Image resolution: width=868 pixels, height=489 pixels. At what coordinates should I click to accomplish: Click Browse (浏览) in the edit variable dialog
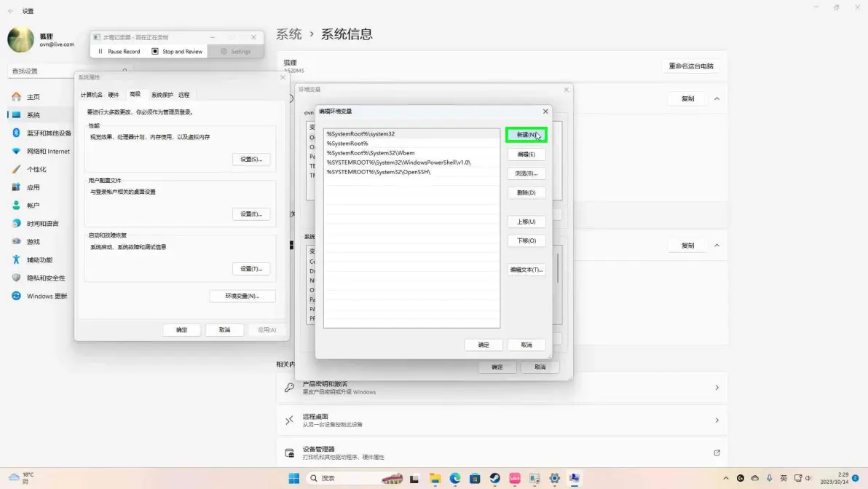coord(526,173)
